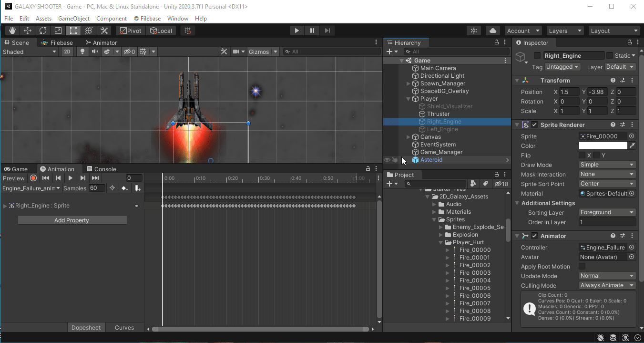The image size is (644, 343).
Task: Disable Sprite Renderer component checkbox
Action: click(535, 125)
